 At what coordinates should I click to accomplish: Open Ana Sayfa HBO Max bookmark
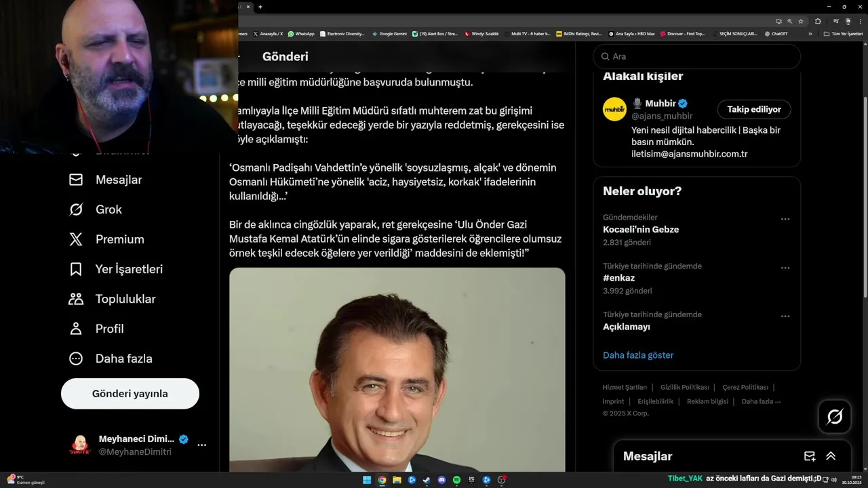tap(631, 33)
